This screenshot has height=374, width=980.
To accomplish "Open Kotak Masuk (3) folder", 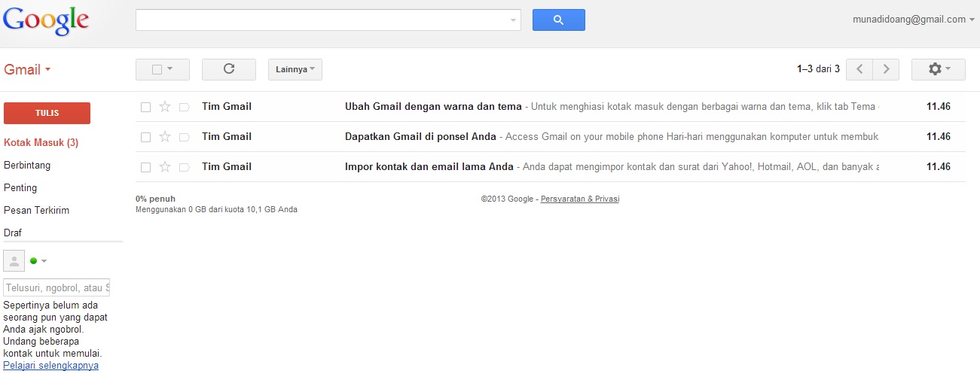I will (41, 142).
